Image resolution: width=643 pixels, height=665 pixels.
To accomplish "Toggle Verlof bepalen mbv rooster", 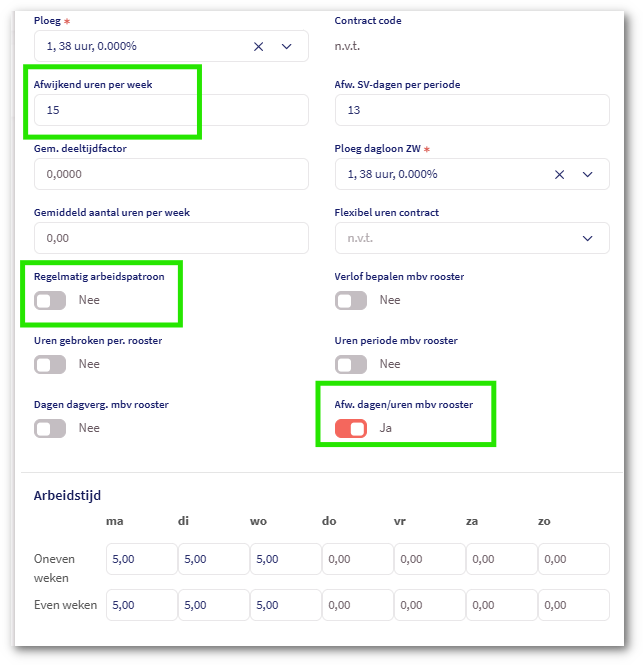I will [x=351, y=300].
